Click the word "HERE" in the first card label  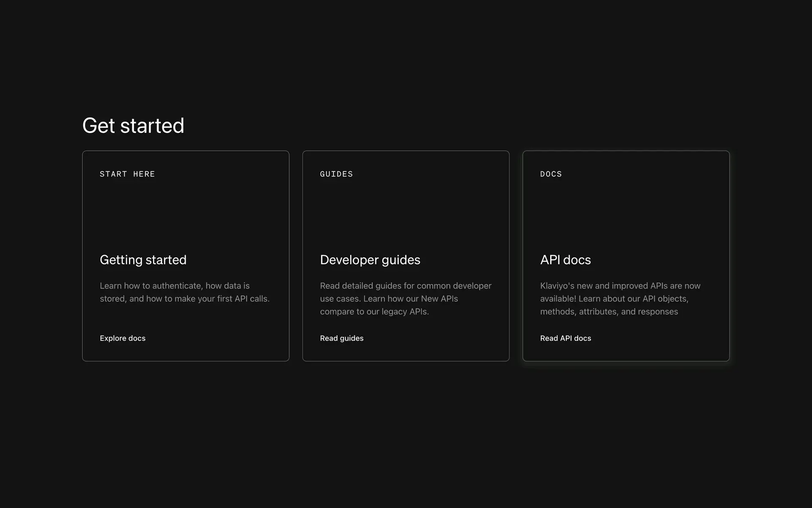pyautogui.click(x=144, y=174)
